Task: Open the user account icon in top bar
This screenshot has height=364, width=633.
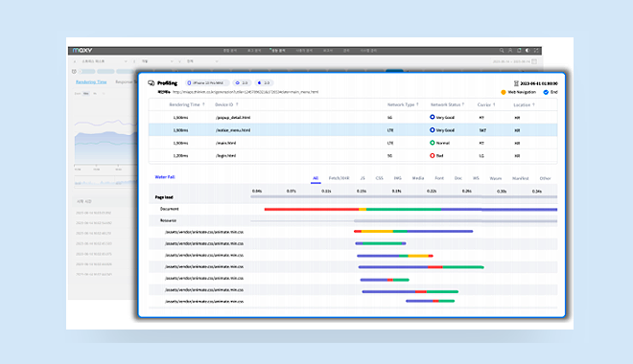Action: coord(510,51)
